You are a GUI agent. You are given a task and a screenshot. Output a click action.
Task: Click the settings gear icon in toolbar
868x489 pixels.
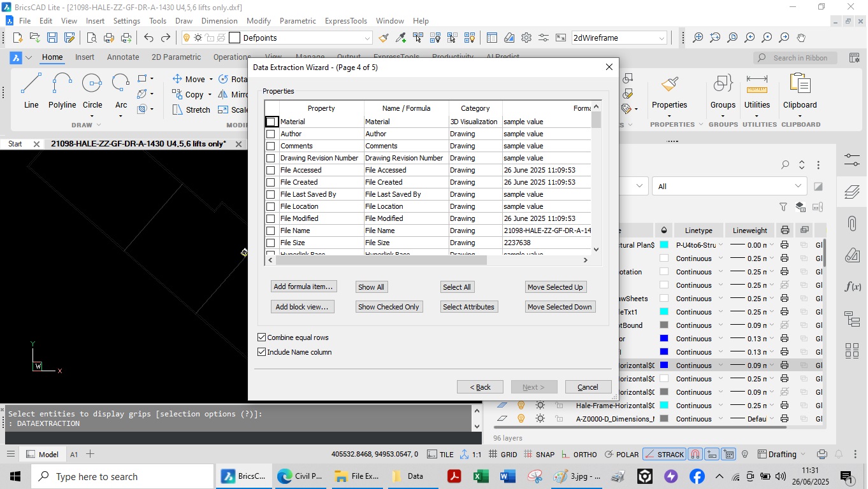pyautogui.click(x=526, y=38)
